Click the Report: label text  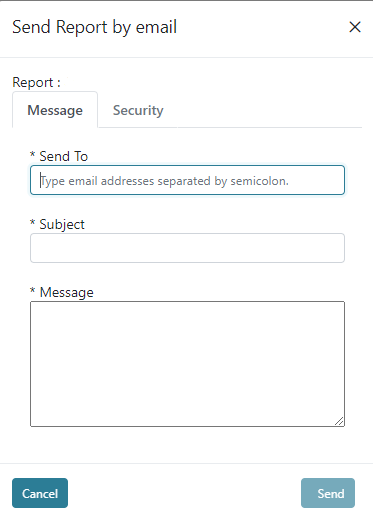[36, 82]
